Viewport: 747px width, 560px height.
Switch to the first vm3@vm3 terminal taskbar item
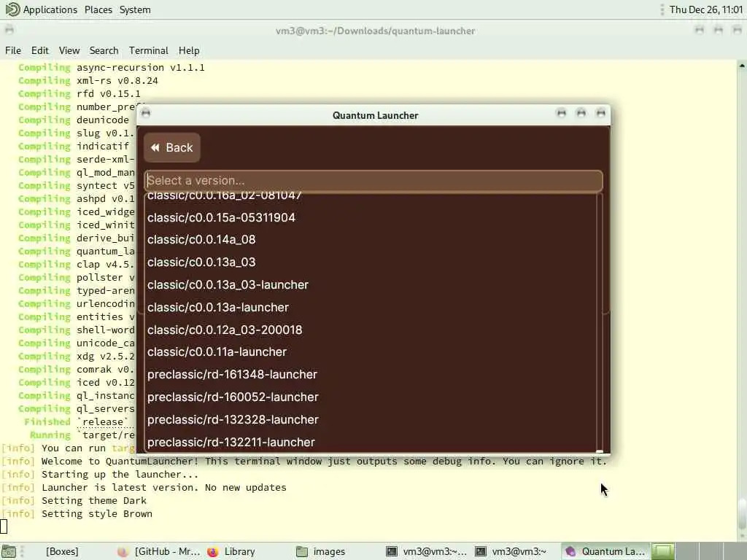click(426, 551)
